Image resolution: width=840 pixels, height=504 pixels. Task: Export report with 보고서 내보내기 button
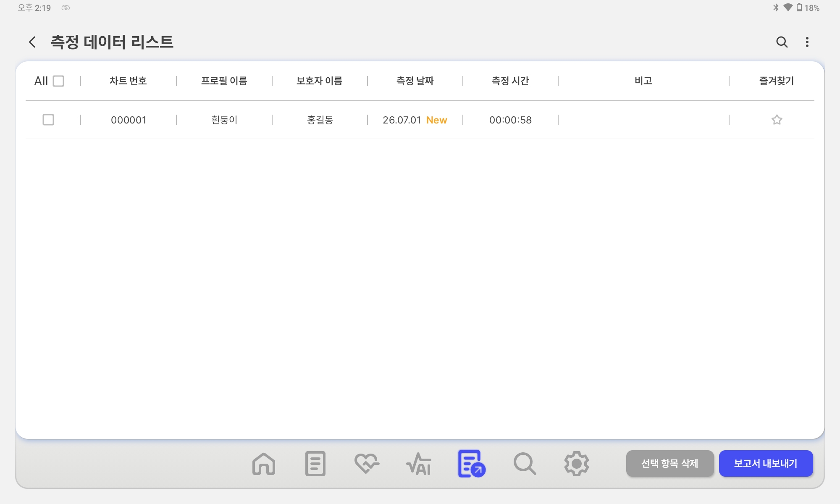coord(766,464)
